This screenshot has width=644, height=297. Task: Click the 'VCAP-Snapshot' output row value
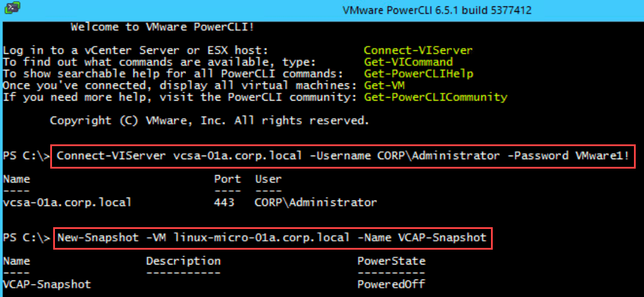47,284
